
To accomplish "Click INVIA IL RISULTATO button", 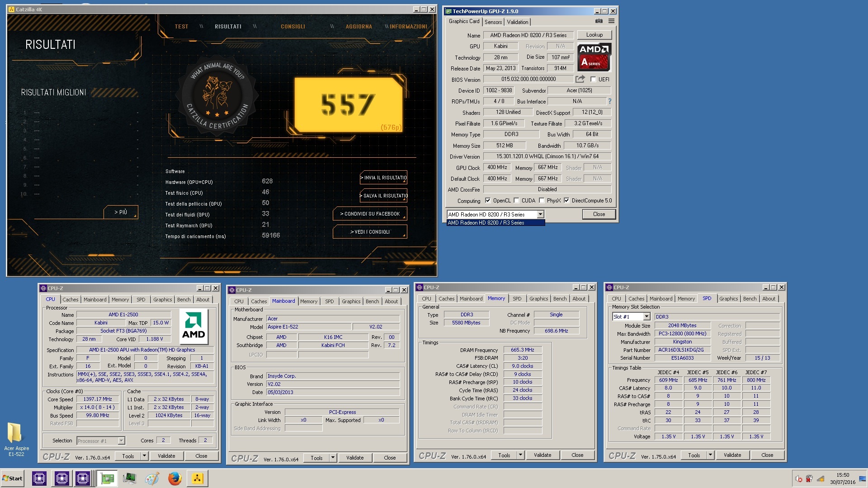I will point(384,178).
